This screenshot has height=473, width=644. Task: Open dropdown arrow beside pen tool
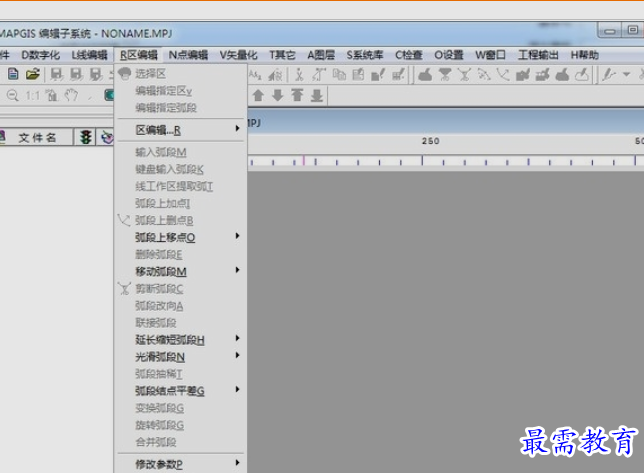pyautogui.click(x=626, y=75)
